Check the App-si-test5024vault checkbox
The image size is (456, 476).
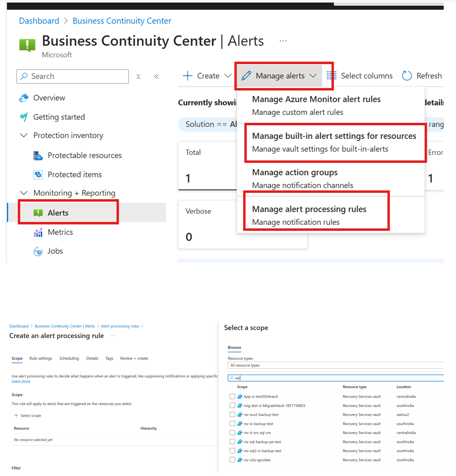pyautogui.click(x=232, y=396)
